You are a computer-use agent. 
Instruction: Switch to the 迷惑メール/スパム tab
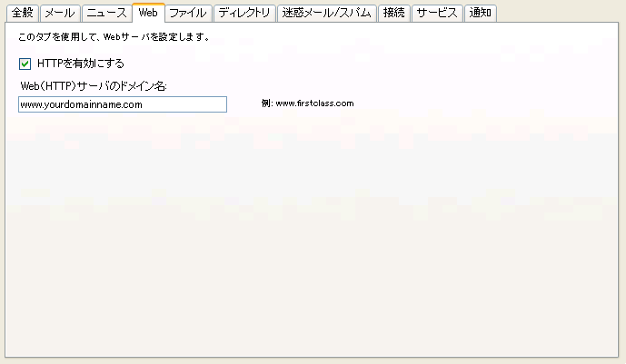pos(325,13)
